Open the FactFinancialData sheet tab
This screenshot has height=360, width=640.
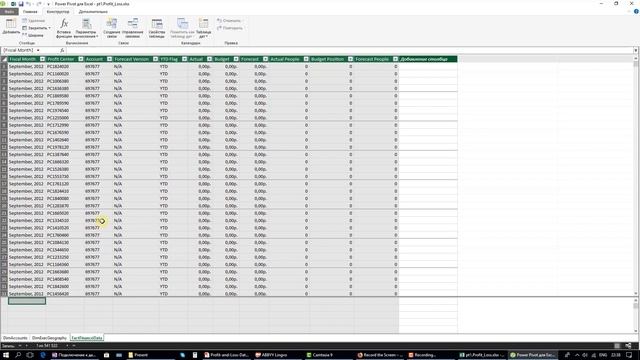tap(87, 338)
